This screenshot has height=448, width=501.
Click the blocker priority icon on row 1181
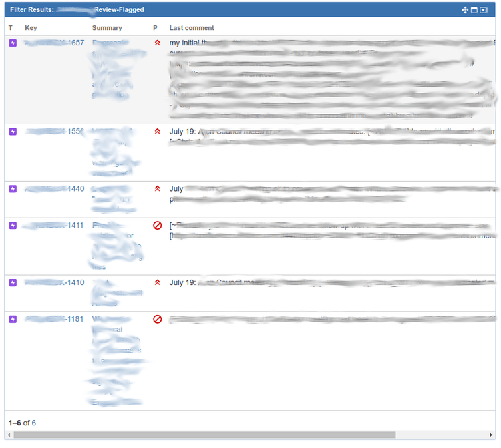point(157,319)
